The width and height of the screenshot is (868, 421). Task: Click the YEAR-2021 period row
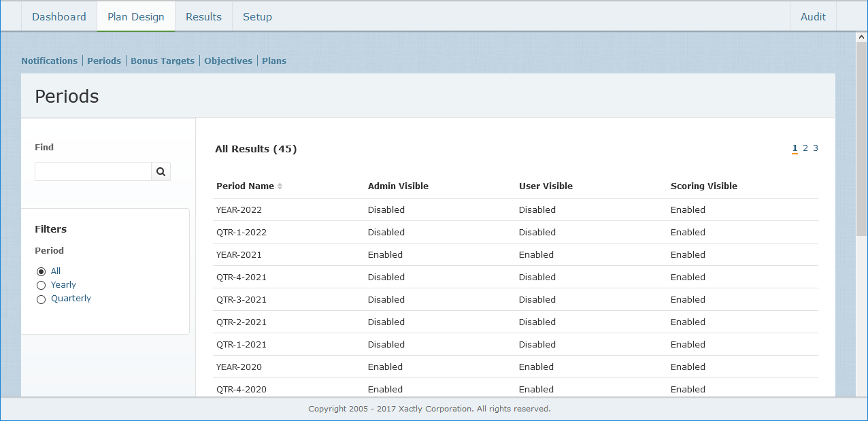[x=239, y=255]
